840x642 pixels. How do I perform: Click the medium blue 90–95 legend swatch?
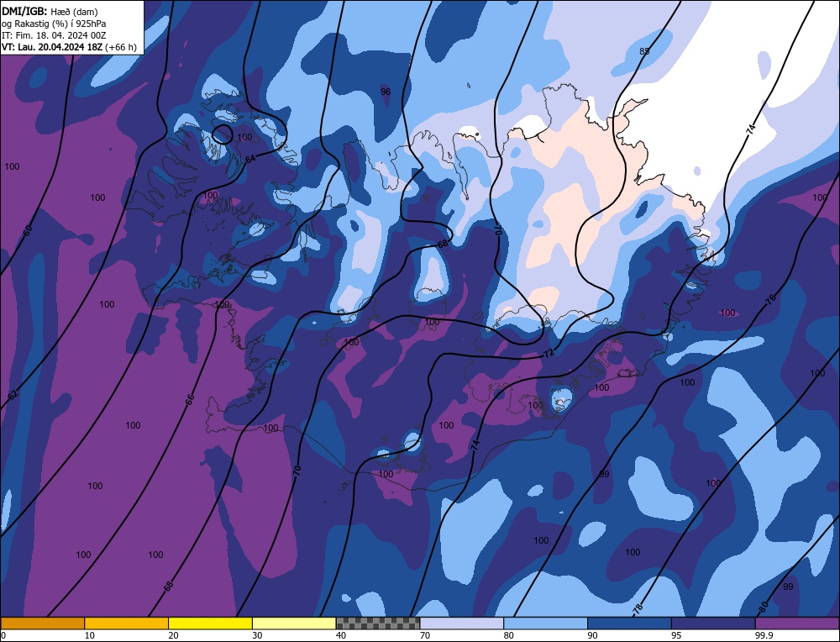click(x=629, y=623)
